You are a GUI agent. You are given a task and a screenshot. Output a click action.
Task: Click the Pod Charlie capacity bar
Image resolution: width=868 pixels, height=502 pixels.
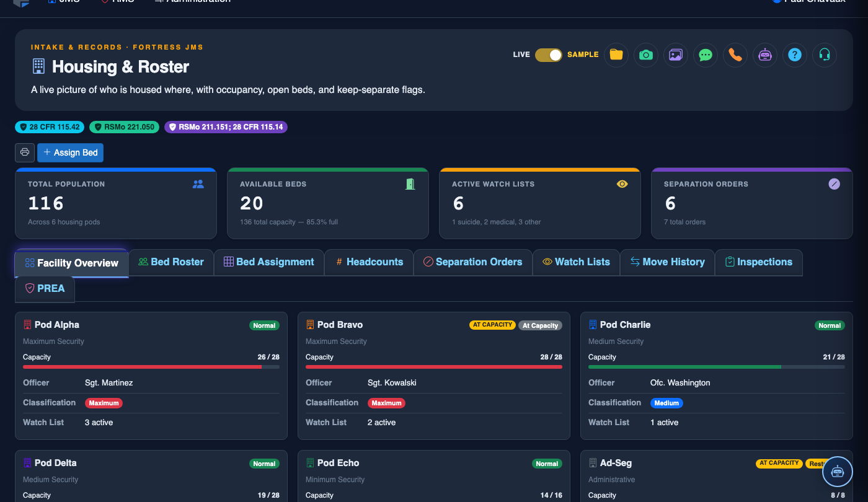point(717,367)
